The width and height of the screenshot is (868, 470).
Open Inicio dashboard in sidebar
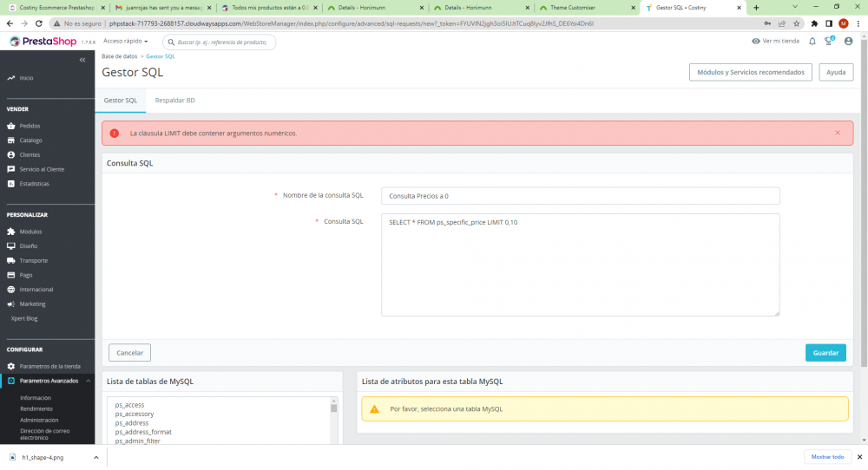pos(26,78)
